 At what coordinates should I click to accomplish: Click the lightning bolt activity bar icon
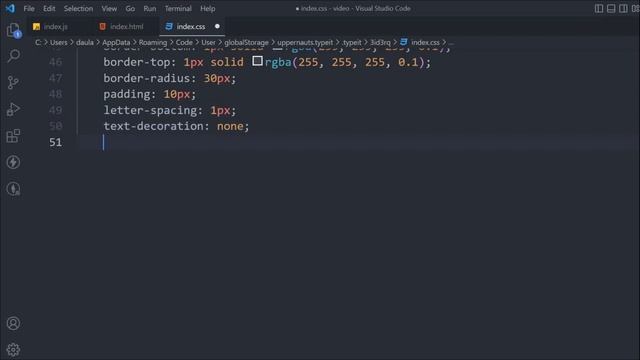13,162
